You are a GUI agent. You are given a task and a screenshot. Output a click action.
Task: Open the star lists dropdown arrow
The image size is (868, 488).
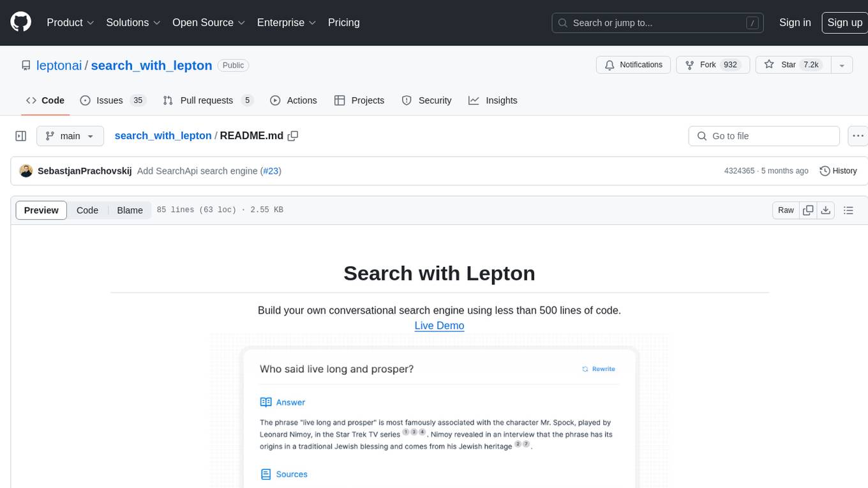tap(842, 65)
